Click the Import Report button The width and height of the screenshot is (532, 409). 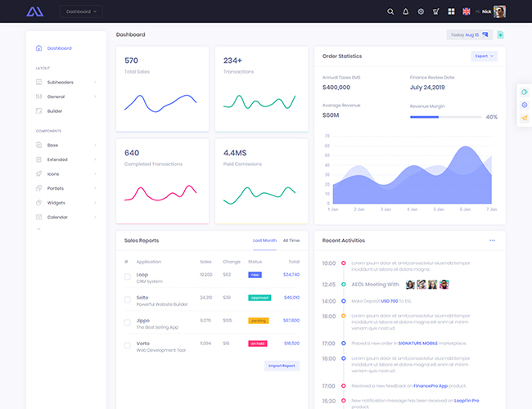(x=282, y=366)
